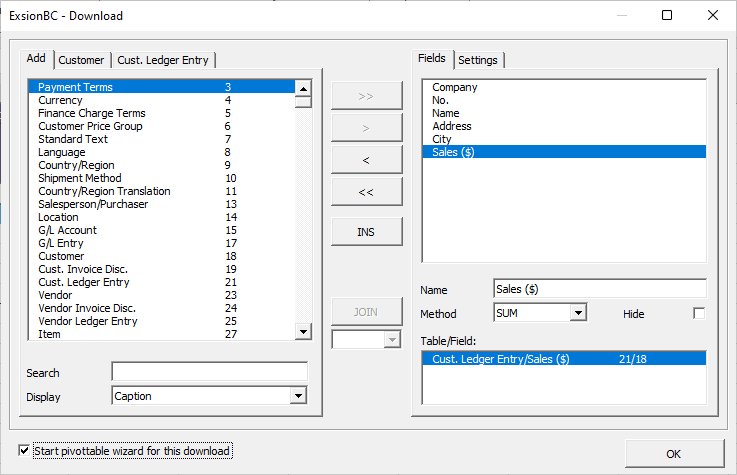Maximize the ExsionBC Download window
Image resolution: width=737 pixels, height=475 pixels.
(666, 15)
